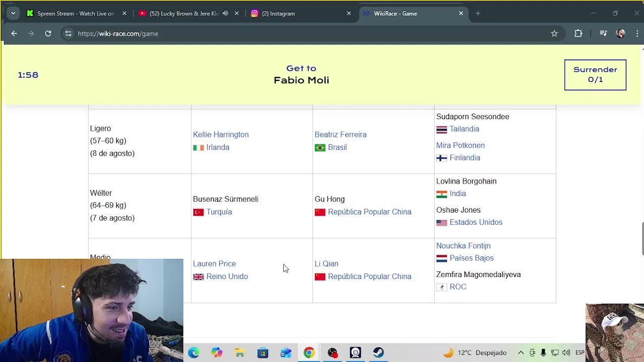Bookmark this page with the star icon
This screenshot has height=362, width=644.
pos(554,34)
